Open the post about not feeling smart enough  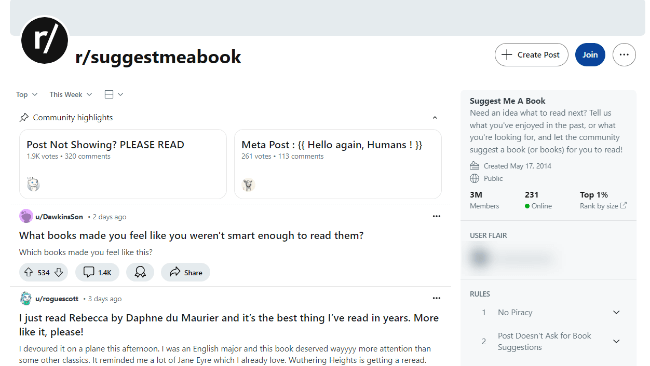click(191, 235)
